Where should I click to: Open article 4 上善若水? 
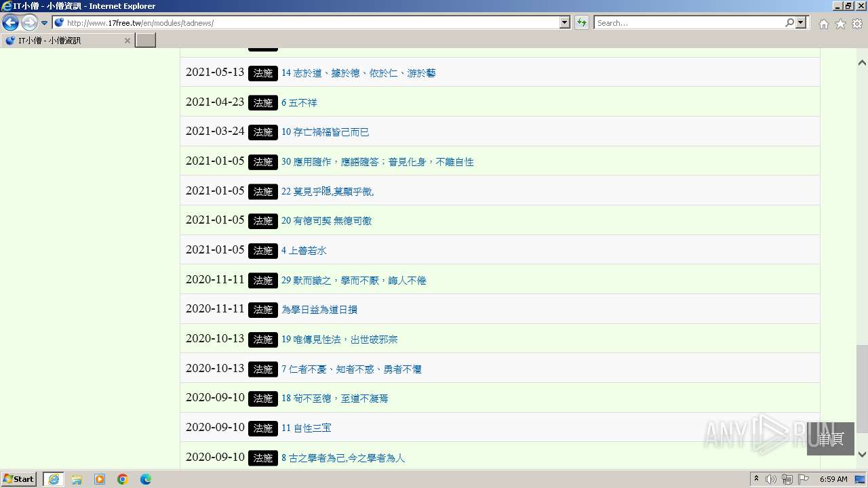pos(304,251)
